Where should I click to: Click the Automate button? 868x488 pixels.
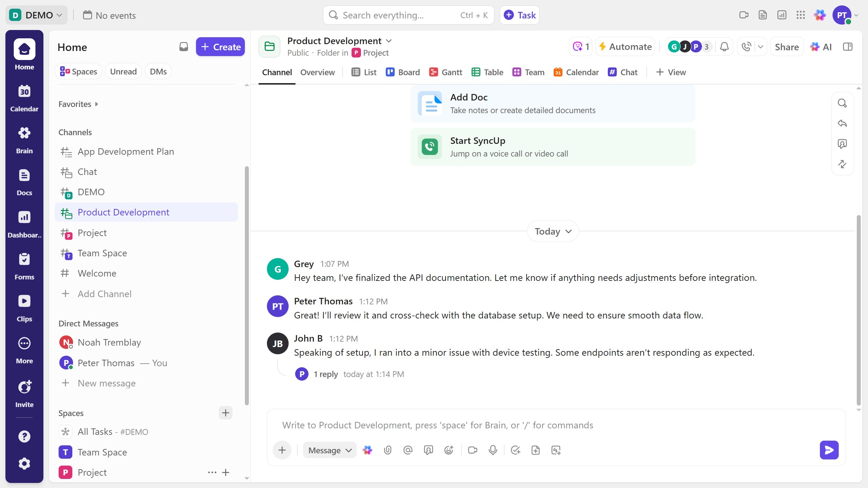[625, 46]
